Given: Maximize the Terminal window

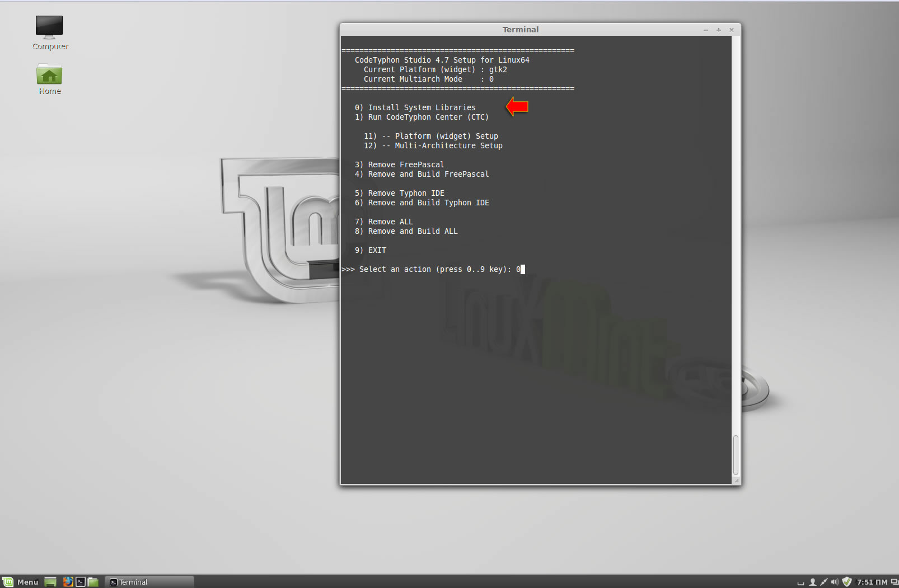Looking at the screenshot, I should coord(719,30).
